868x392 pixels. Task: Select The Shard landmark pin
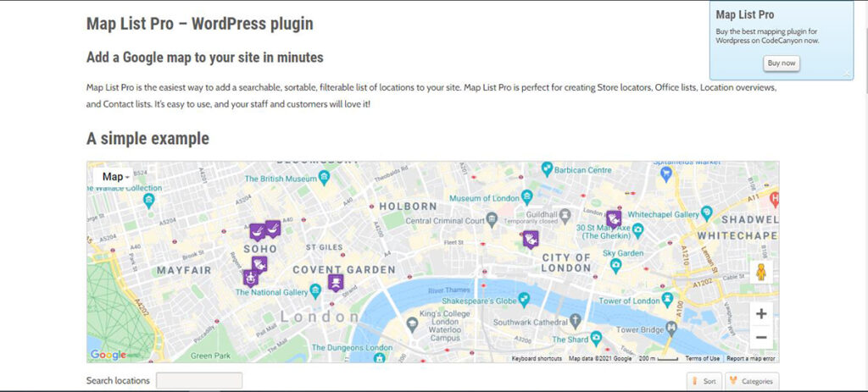point(597,339)
